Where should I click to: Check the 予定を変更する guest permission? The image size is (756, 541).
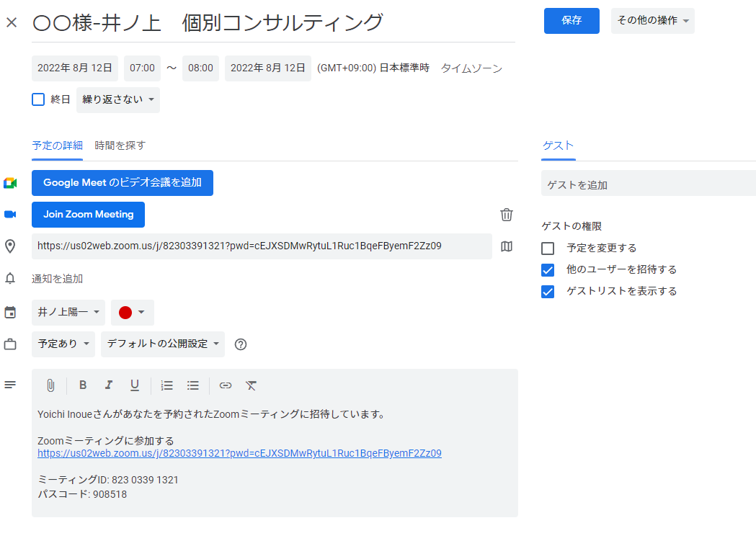click(x=548, y=249)
